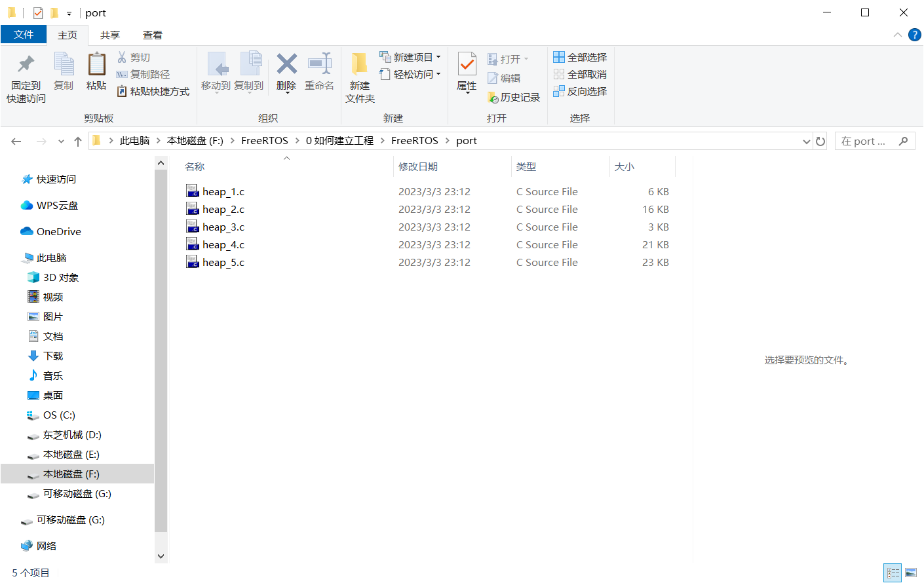Image resolution: width=924 pixels, height=583 pixels.
Task: Click 0 如何建立工程 in the address breadcrumb
Action: pyautogui.click(x=339, y=141)
